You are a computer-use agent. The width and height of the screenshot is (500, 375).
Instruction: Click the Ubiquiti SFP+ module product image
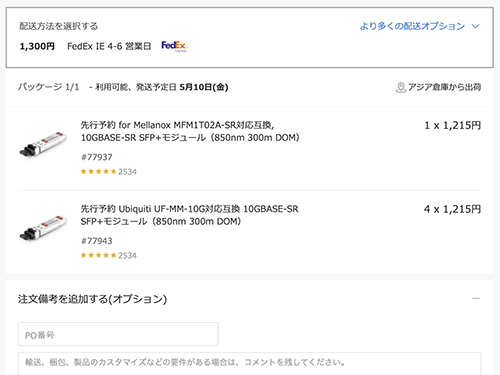tap(43, 227)
